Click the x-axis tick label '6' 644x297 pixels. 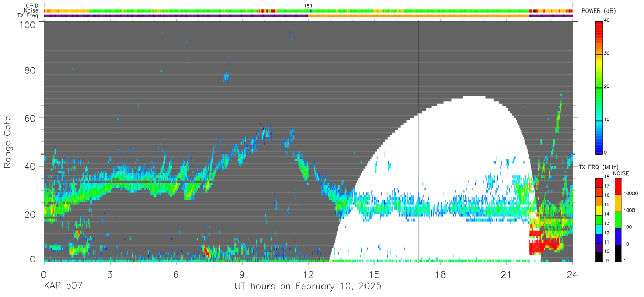pyautogui.click(x=176, y=274)
